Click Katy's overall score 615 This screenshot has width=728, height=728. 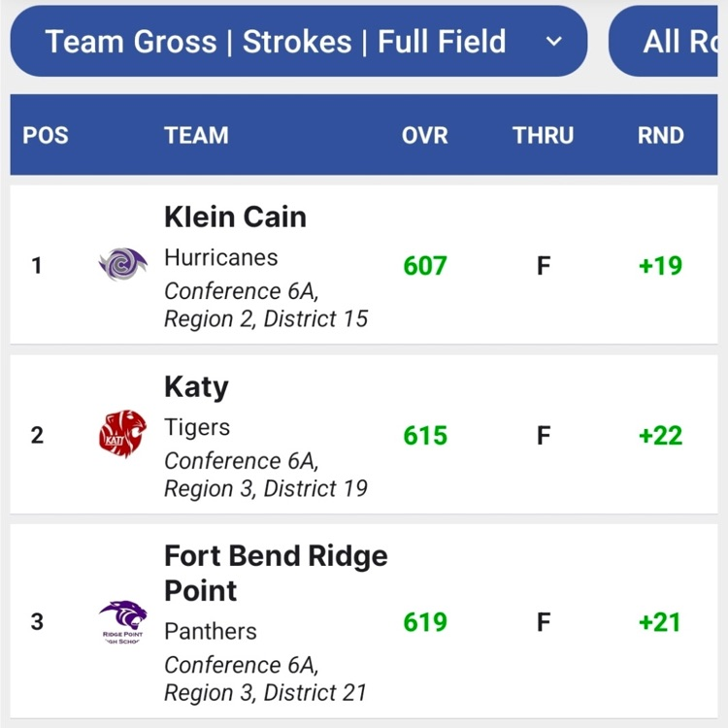[x=425, y=435]
